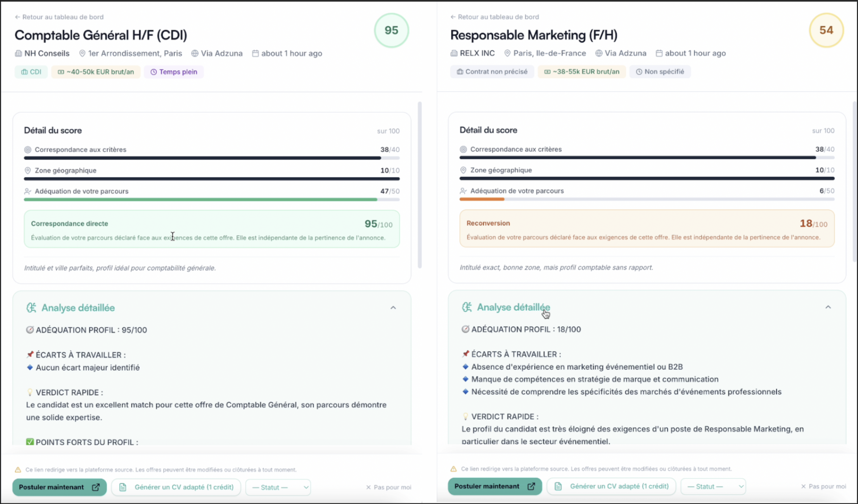This screenshot has width=858, height=504.
Task: Click Générer un CV adapté for Responsable Marketing
Action: point(612,486)
